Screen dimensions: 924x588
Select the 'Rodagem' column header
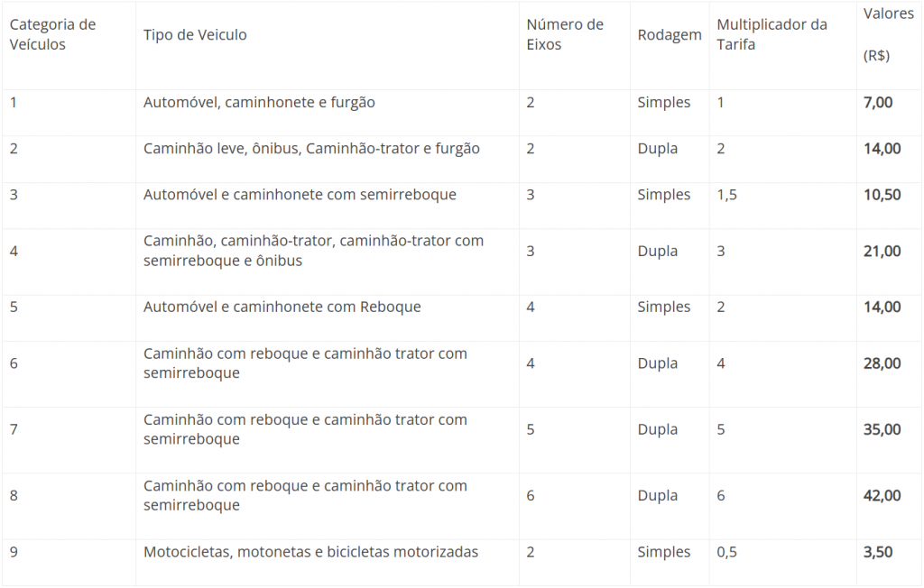point(670,35)
